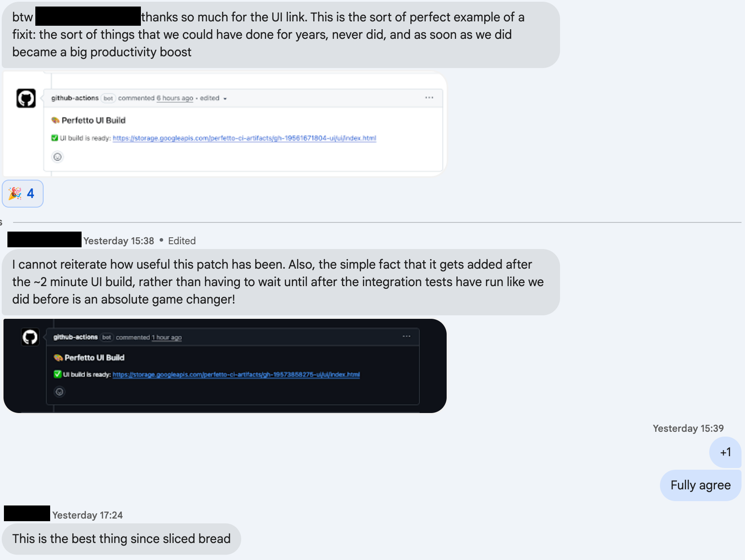Click the green checkmark in the light comment
The width and height of the screenshot is (745, 560).
coord(55,138)
